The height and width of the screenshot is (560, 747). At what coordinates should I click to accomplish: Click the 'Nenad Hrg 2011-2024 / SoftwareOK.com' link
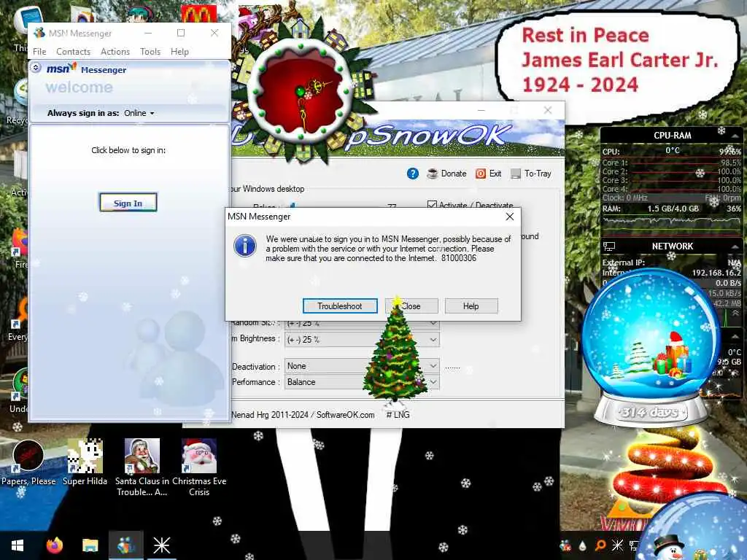click(303, 415)
